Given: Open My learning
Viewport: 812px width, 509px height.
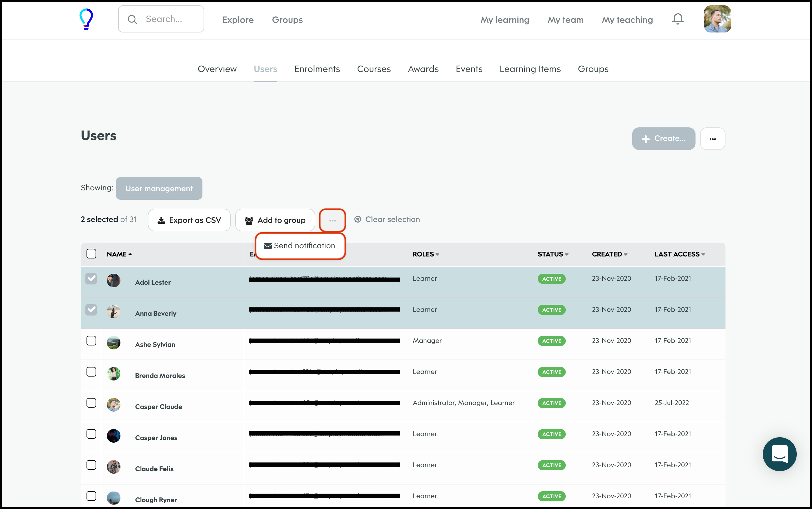Looking at the screenshot, I should (x=505, y=20).
